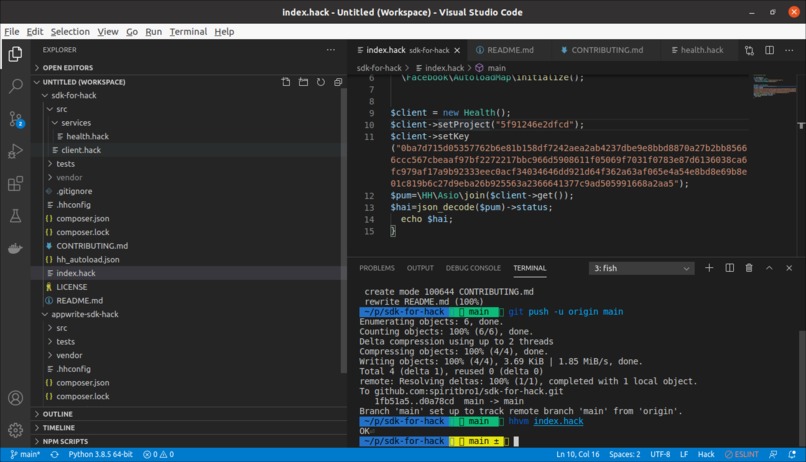Click the sync changes icon in status bar
Screen dimensions: 806x462
[54, 454]
